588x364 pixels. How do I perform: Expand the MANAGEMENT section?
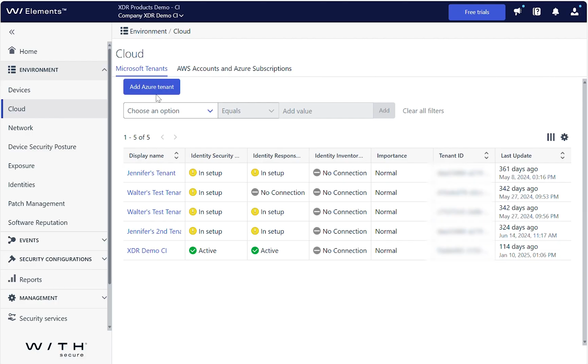tap(104, 298)
